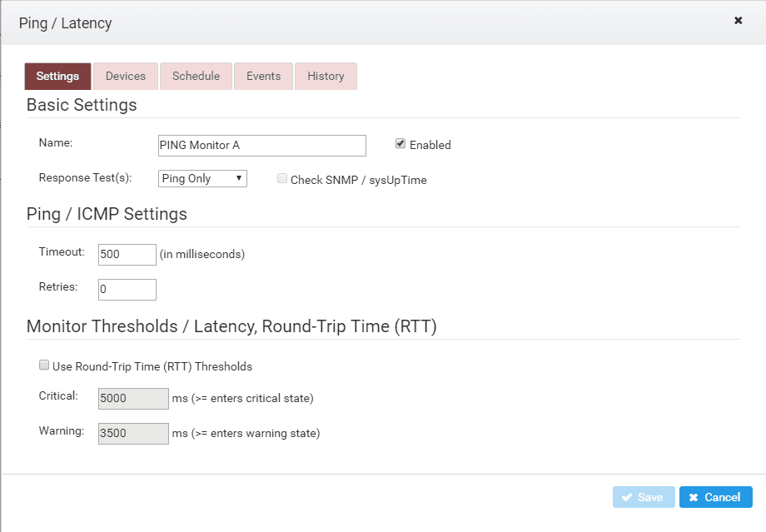766x532 pixels.
Task: Check the SNMP / sysUpTime box
Action: [282, 178]
